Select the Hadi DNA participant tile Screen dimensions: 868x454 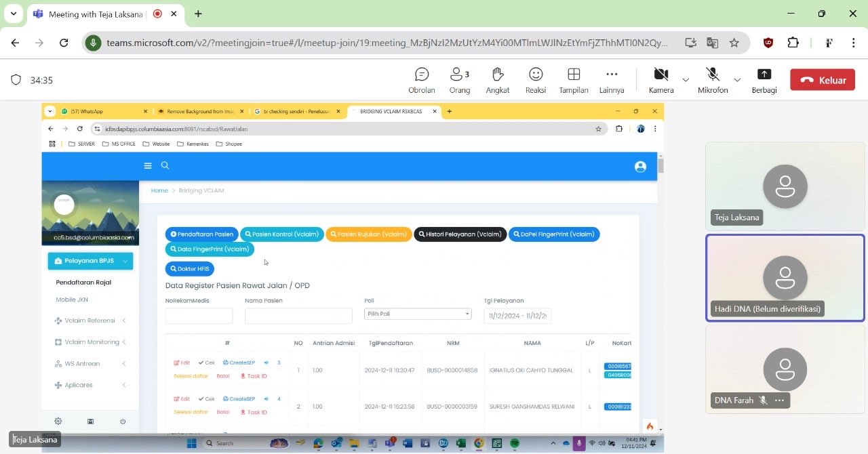(x=785, y=278)
